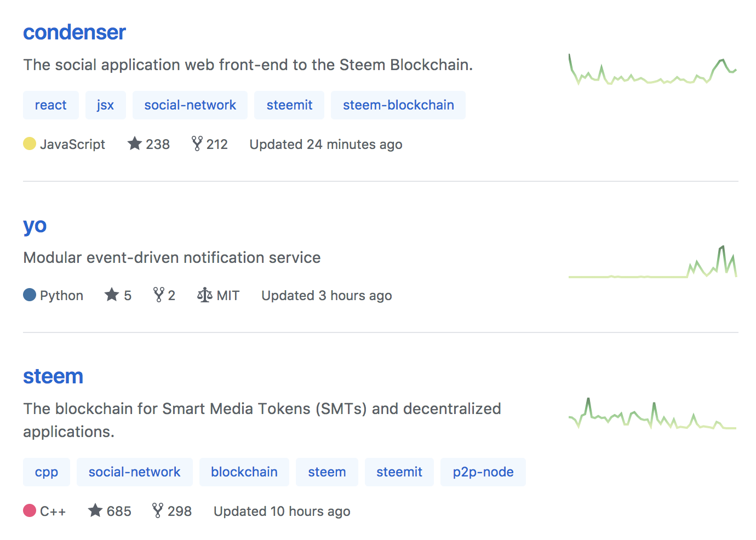
Task: Click the steem activity sparkline graph
Action: pos(652,413)
